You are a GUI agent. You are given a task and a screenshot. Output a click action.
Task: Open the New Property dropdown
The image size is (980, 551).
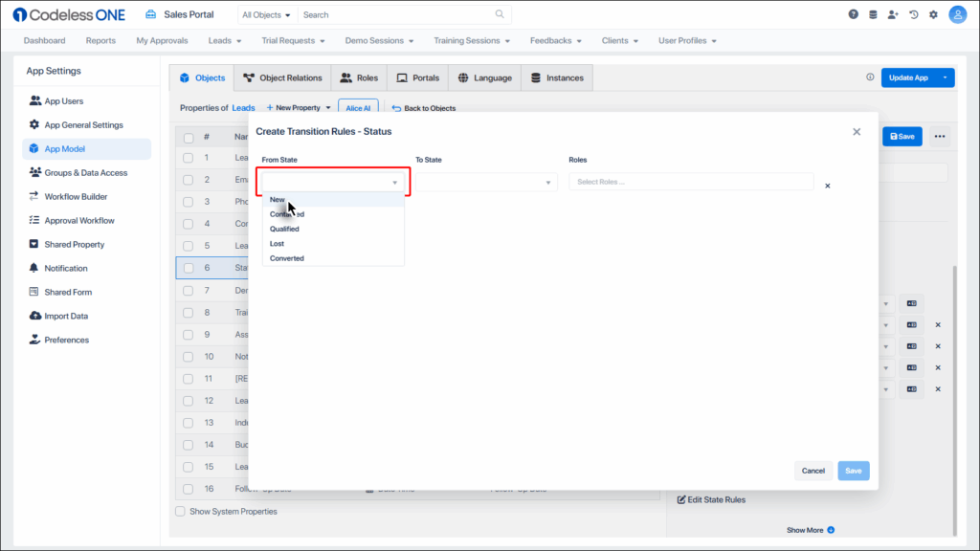[298, 107]
